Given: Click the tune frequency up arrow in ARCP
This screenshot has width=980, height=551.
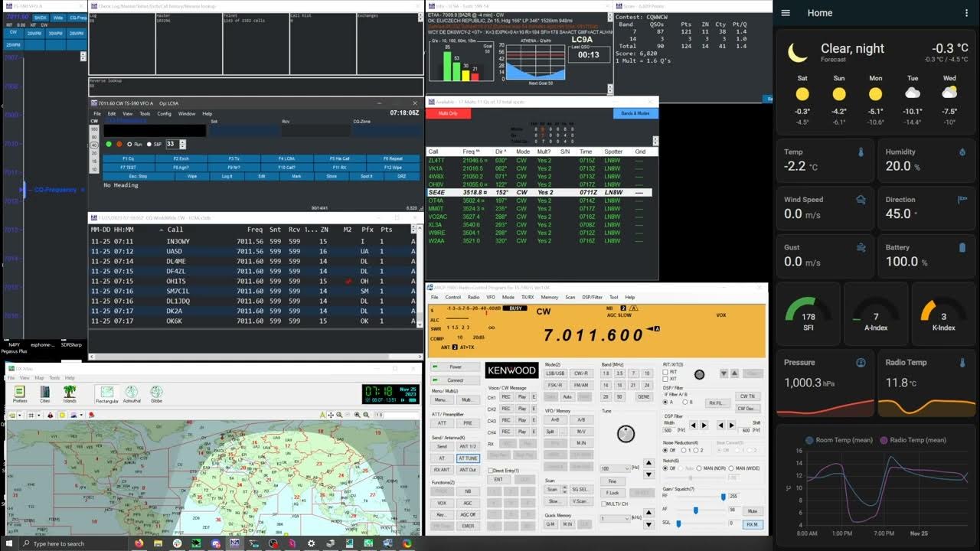Looking at the screenshot, I should (648, 463).
